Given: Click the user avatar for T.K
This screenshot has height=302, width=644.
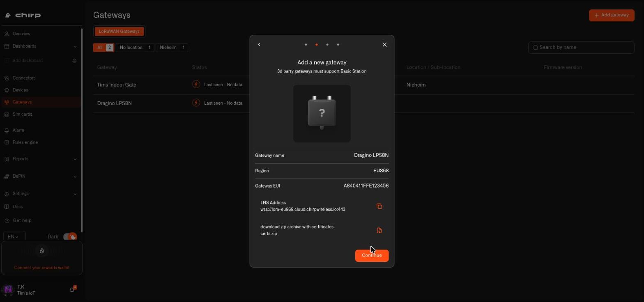Looking at the screenshot, I should coord(8,290).
